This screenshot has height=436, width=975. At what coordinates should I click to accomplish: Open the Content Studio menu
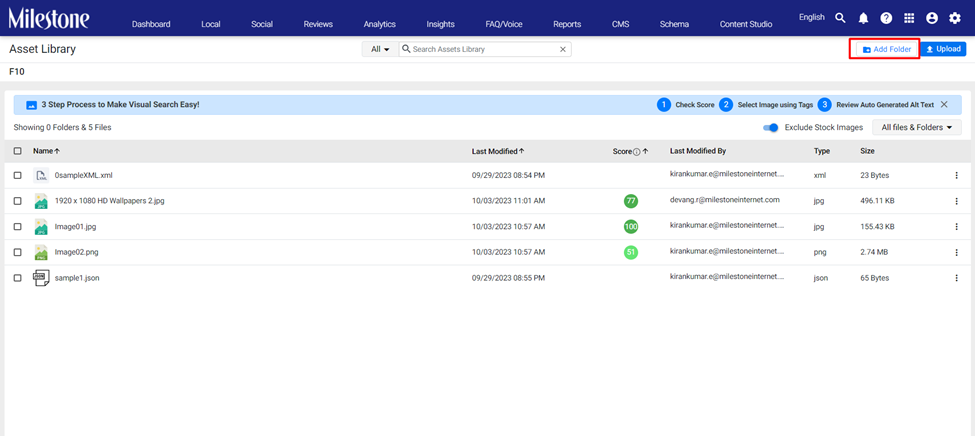[746, 24]
